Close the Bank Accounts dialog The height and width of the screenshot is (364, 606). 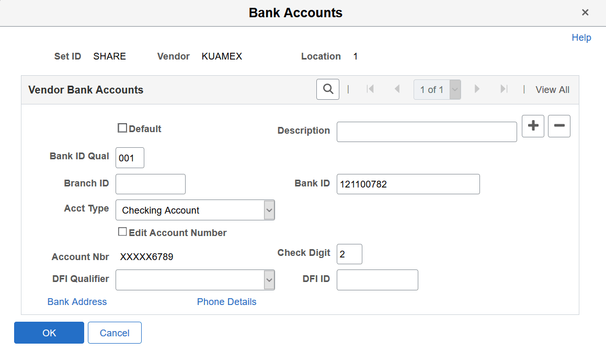[585, 12]
